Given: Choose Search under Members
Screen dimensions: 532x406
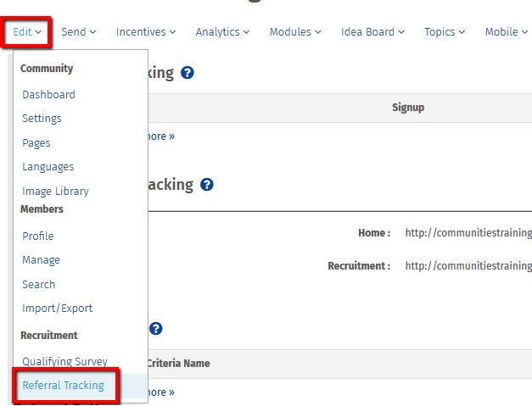Looking at the screenshot, I should (38, 284).
